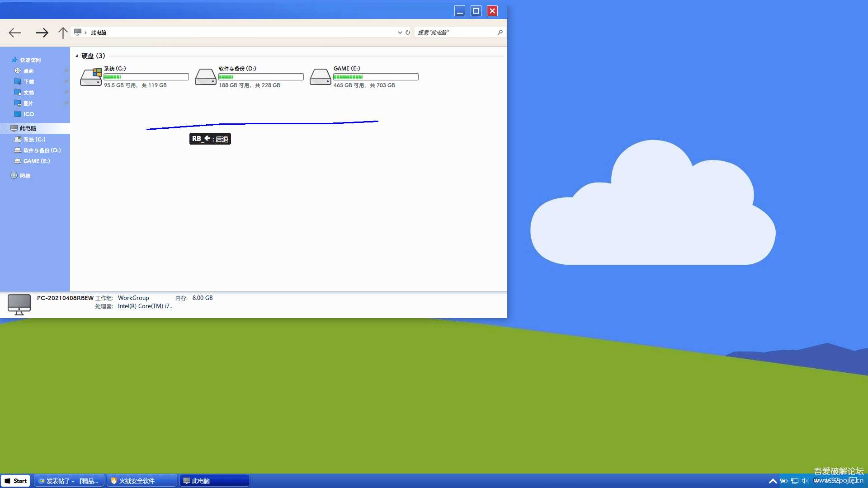Screen dimensions: 868x488
Task: Select GAME (E:) in the navigation tree
Action: pos(36,161)
